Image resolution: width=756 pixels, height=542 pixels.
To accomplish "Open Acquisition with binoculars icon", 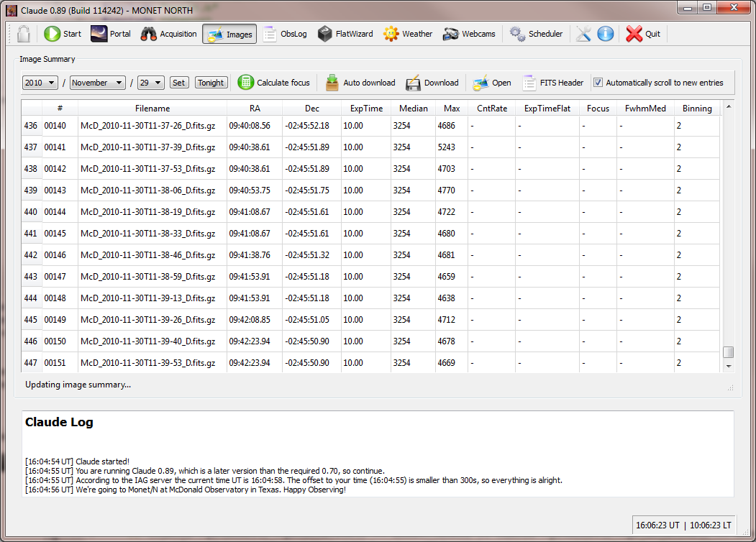I will pyautogui.click(x=168, y=34).
